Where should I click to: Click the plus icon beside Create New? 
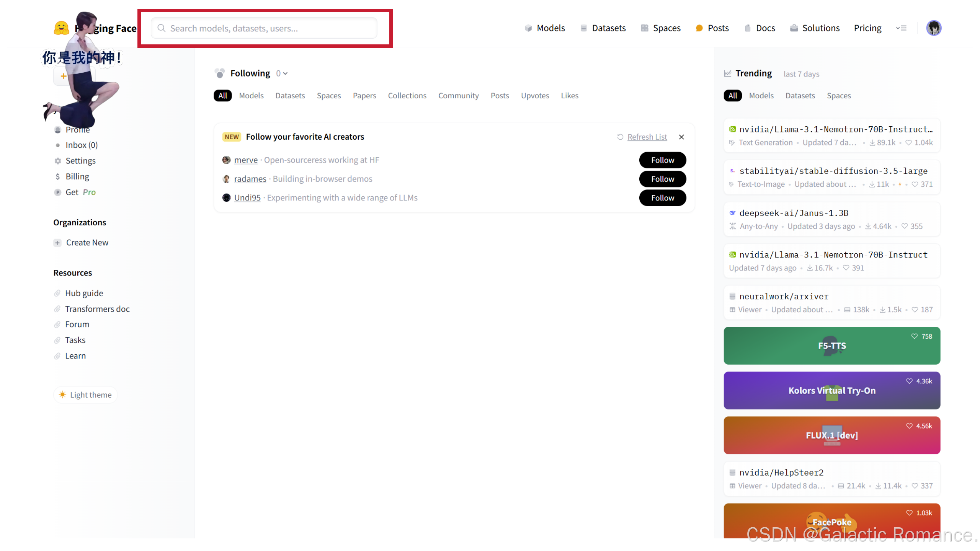point(57,243)
